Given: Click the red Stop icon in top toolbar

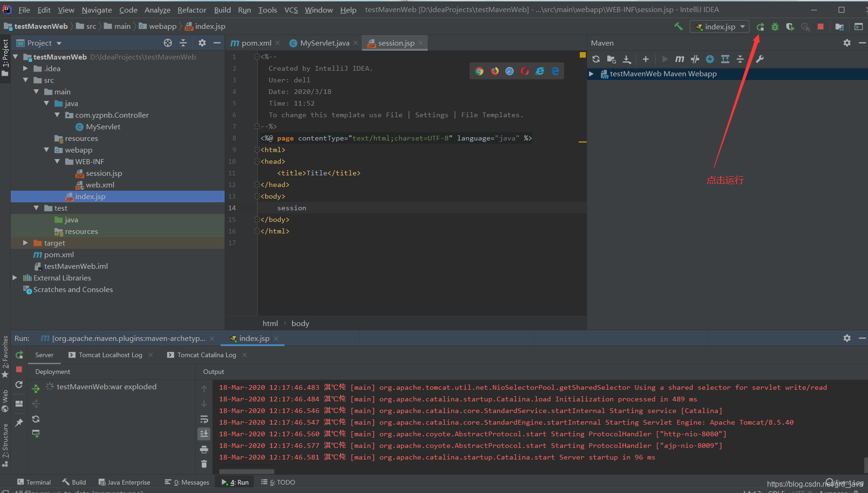Looking at the screenshot, I should click(821, 27).
